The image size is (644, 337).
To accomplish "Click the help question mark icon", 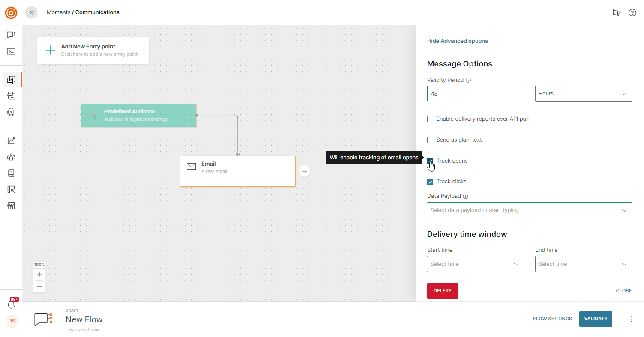I will pos(632,12).
